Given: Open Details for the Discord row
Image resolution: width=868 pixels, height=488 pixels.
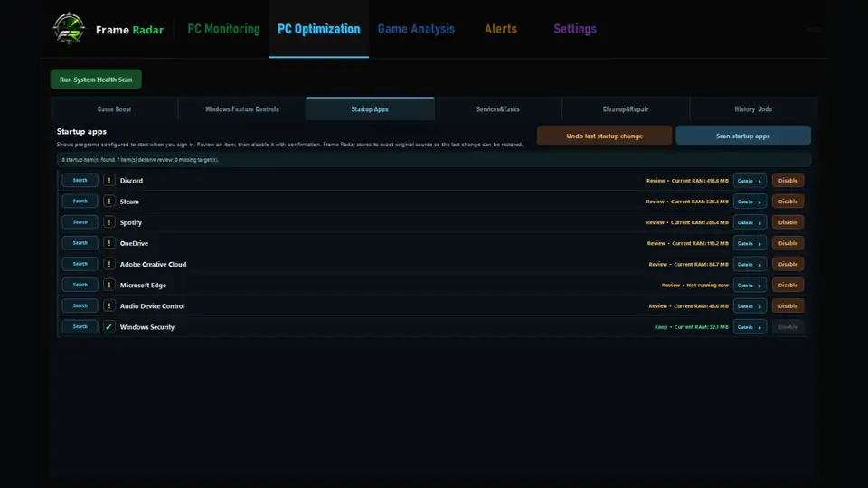Looking at the screenshot, I should coord(750,181).
